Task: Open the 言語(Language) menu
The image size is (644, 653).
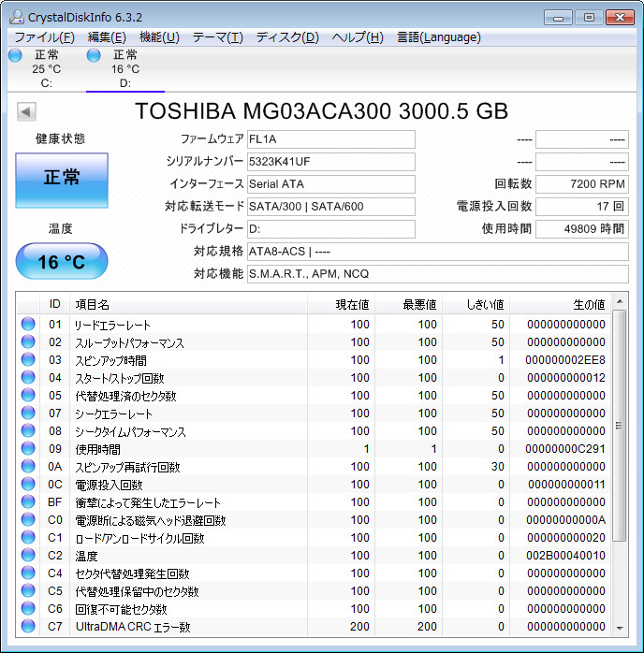Action: [438, 37]
